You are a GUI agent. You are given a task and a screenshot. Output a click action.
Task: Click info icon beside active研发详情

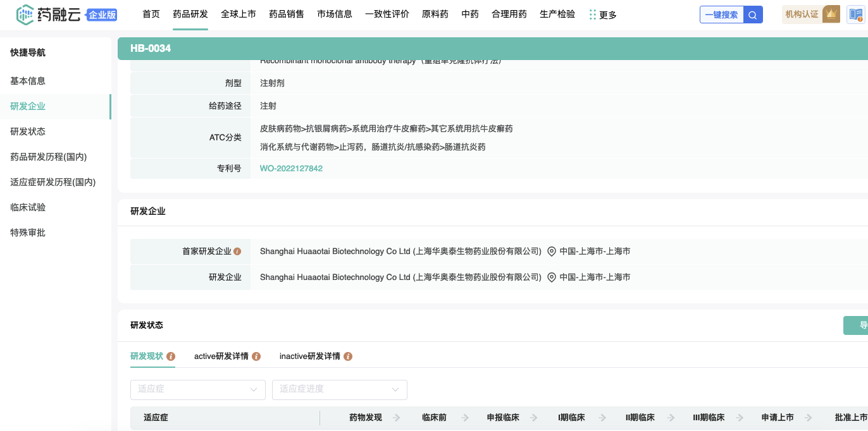tap(256, 356)
